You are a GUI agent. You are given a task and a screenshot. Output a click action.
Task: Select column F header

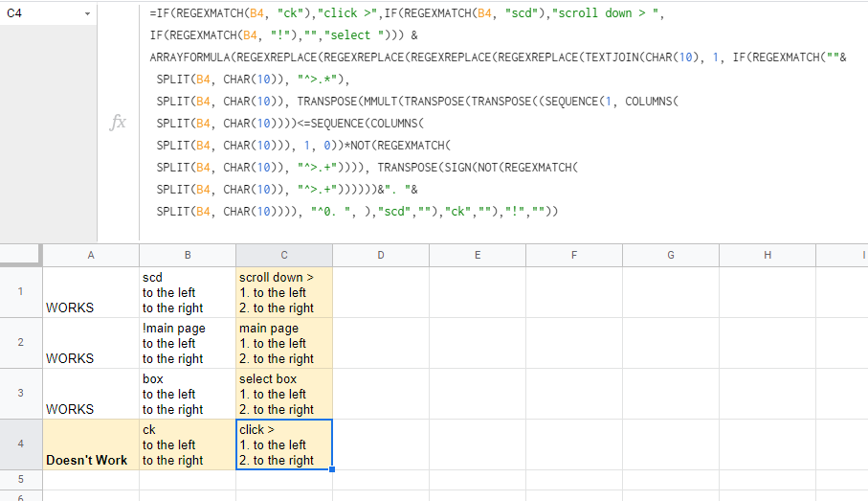[x=574, y=255]
